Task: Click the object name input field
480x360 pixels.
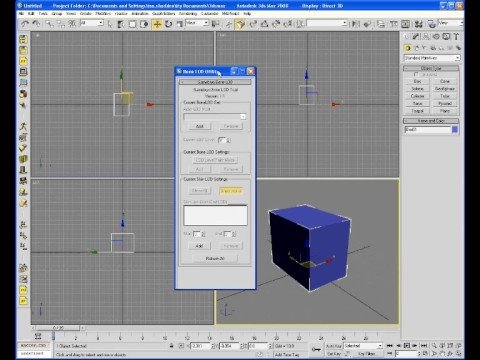Action: click(x=428, y=130)
